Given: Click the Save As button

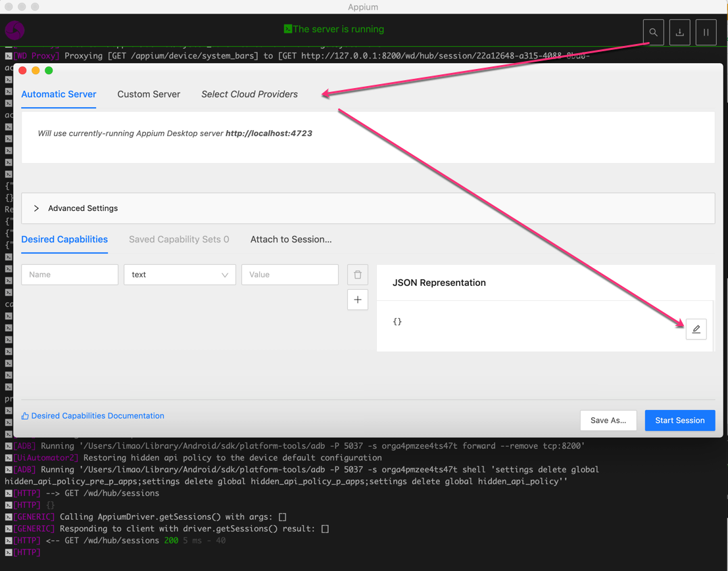Looking at the screenshot, I should pos(608,421).
